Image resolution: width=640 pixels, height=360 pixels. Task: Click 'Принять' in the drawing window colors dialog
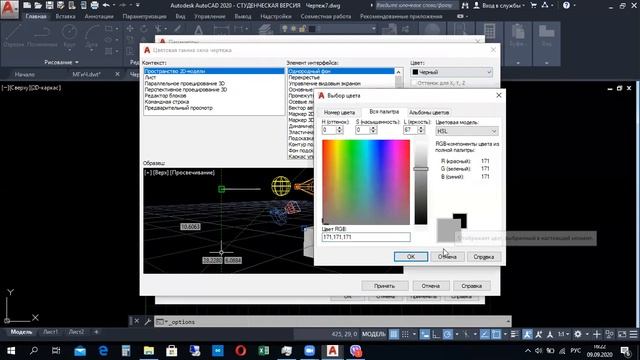tap(384, 286)
